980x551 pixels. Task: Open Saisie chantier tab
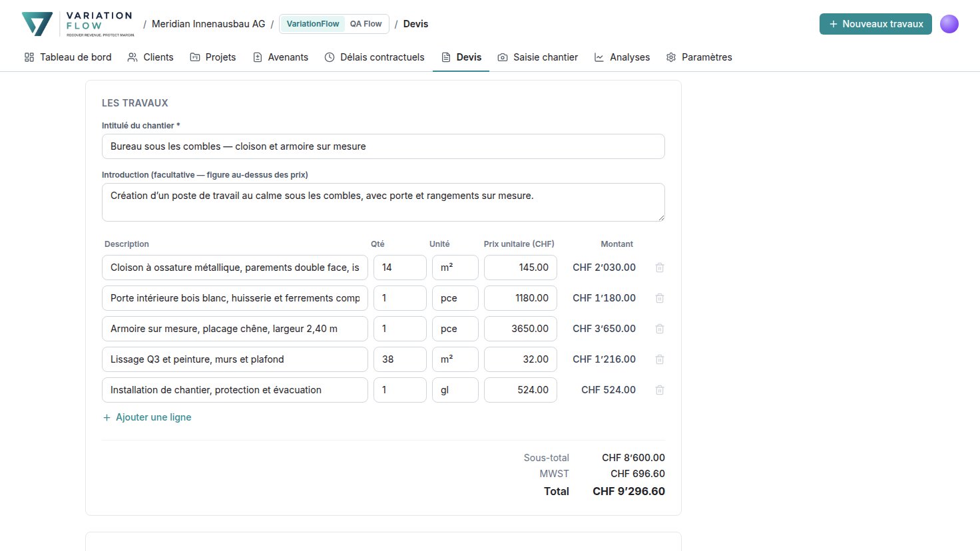(538, 57)
